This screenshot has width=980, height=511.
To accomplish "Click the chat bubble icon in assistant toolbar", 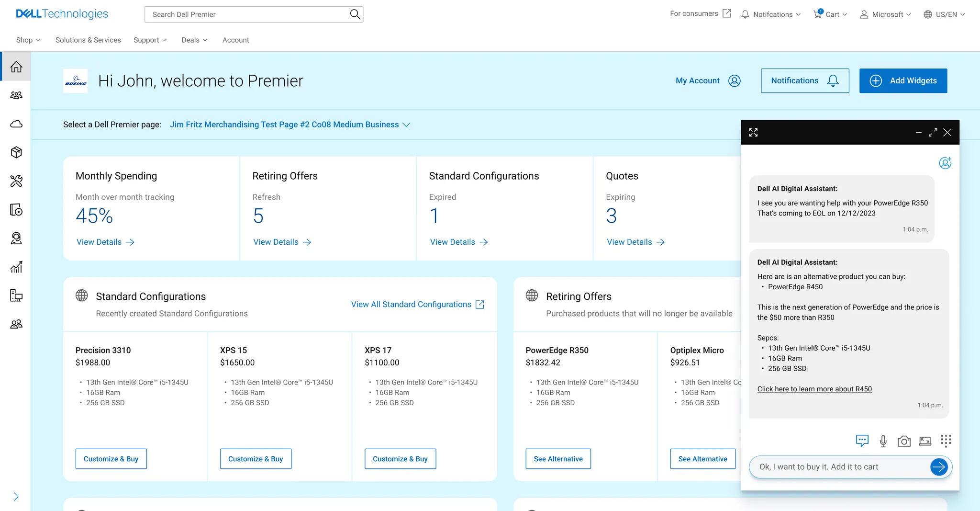I will point(862,441).
